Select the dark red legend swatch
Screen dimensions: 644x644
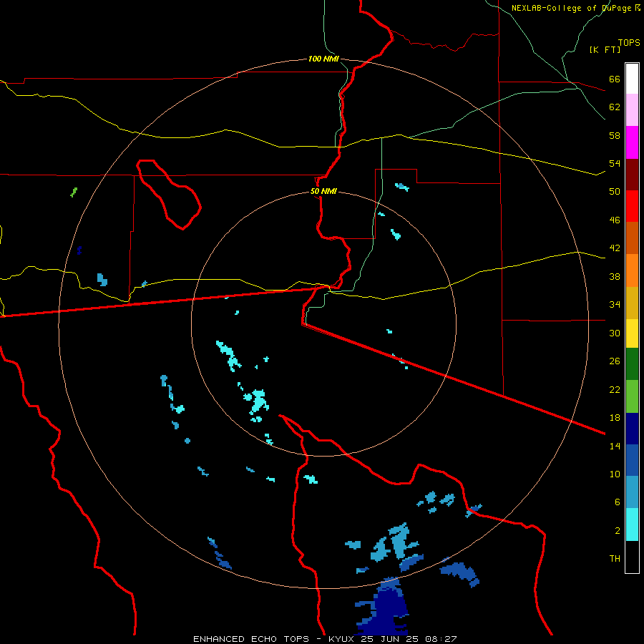click(x=632, y=174)
